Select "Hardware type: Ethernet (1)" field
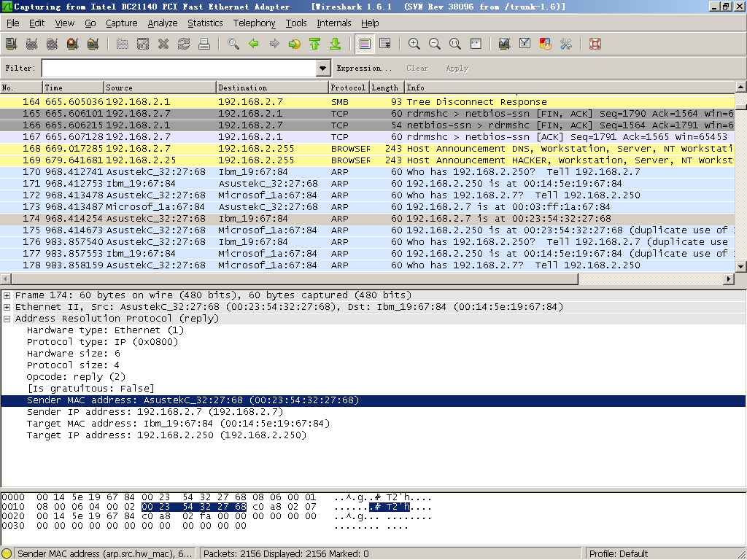This screenshot has width=747, height=560. [x=105, y=330]
